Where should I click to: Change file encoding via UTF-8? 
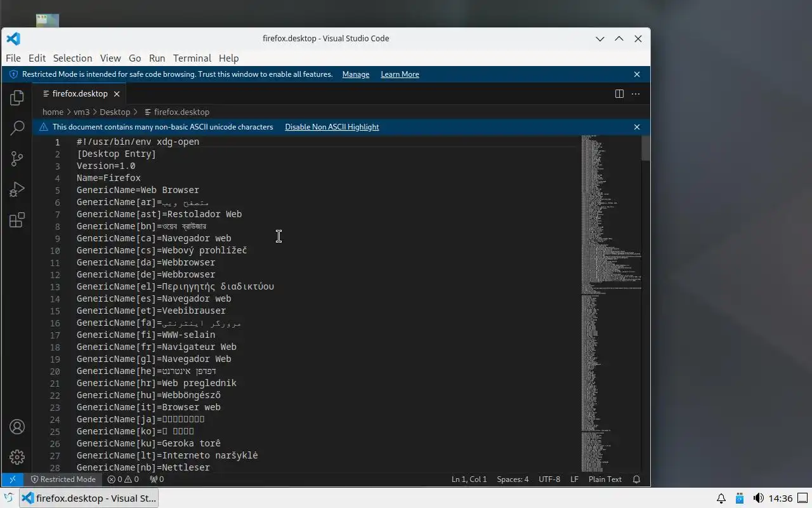(x=549, y=479)
